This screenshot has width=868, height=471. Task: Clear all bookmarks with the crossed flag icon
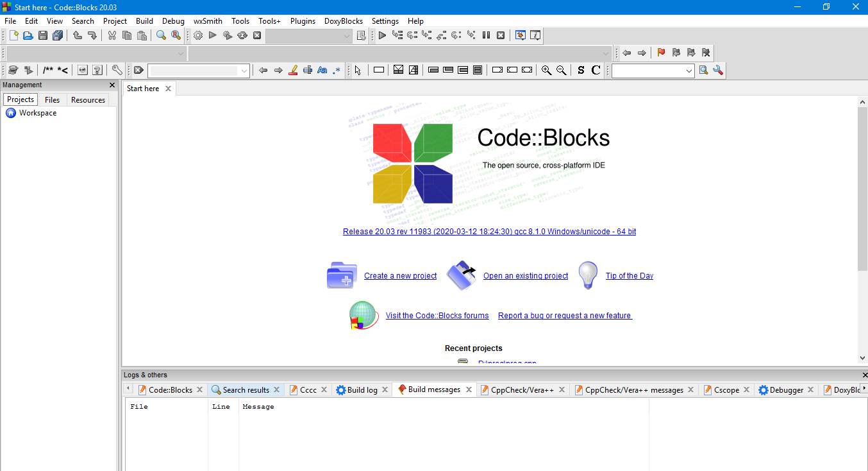coord(706,53)
